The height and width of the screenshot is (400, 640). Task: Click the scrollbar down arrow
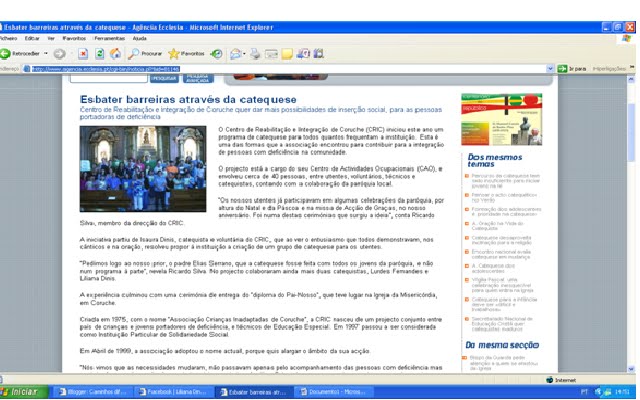point(631,369)
